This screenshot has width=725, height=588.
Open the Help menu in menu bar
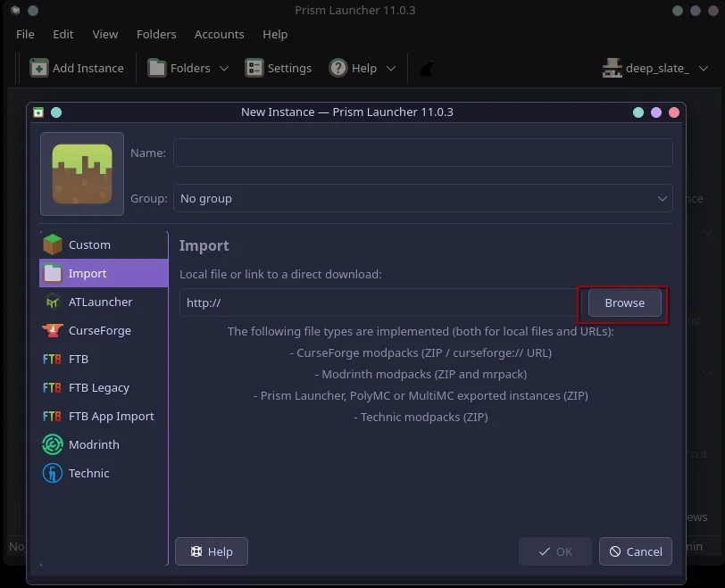point(275,34)
